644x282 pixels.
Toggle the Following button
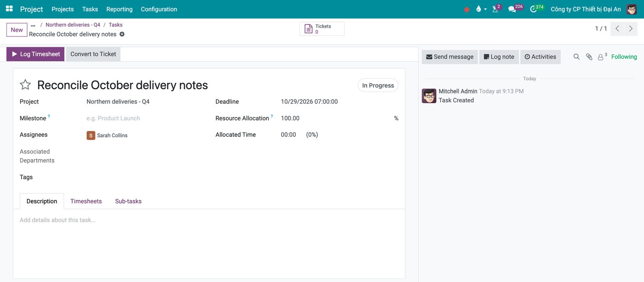coord(624,57)
